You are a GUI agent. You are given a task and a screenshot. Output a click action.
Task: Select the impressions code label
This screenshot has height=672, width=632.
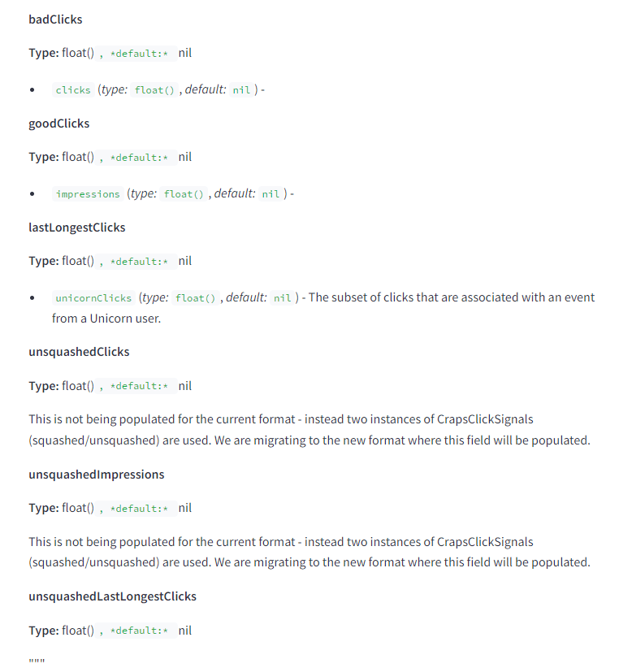88,194
